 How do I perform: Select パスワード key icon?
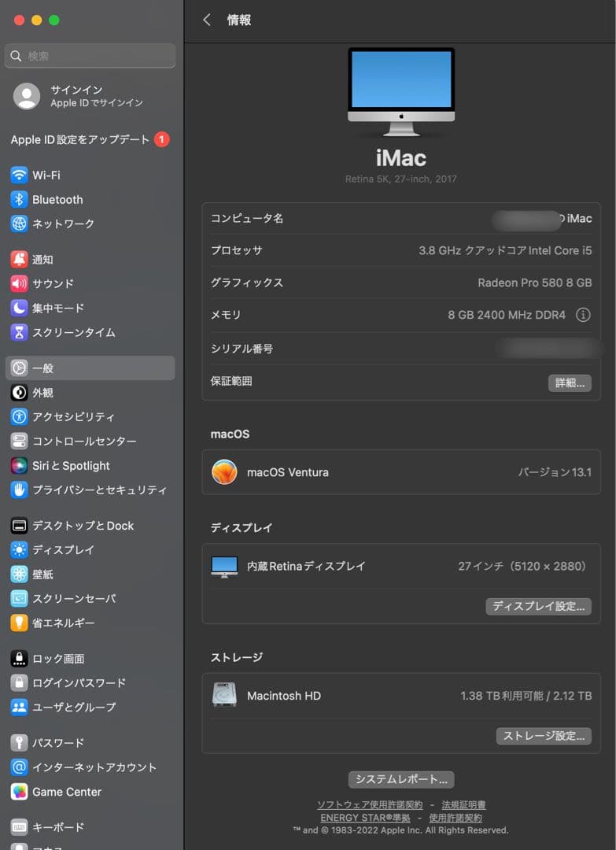pyautogui.click(x=19, y=743)
